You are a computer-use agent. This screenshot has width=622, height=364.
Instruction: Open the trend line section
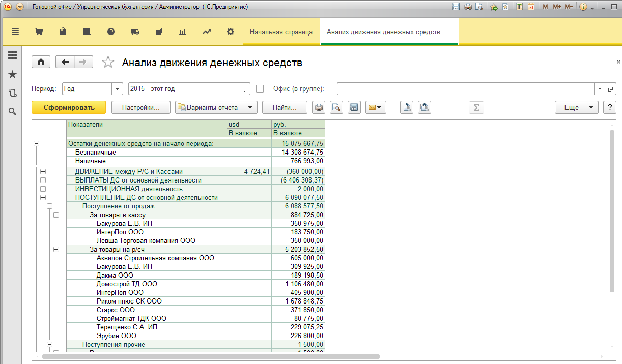coord(207,32)
